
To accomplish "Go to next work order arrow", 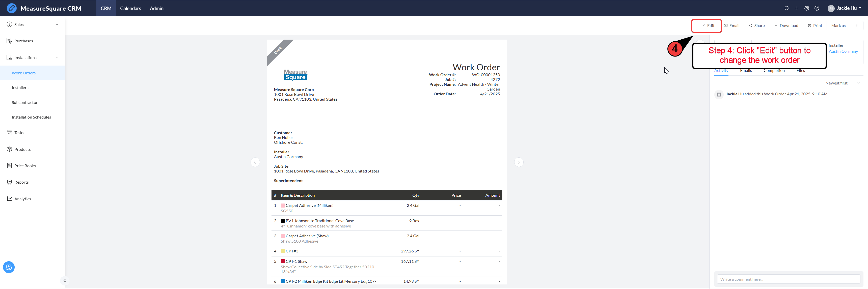I will coord(519,162).
